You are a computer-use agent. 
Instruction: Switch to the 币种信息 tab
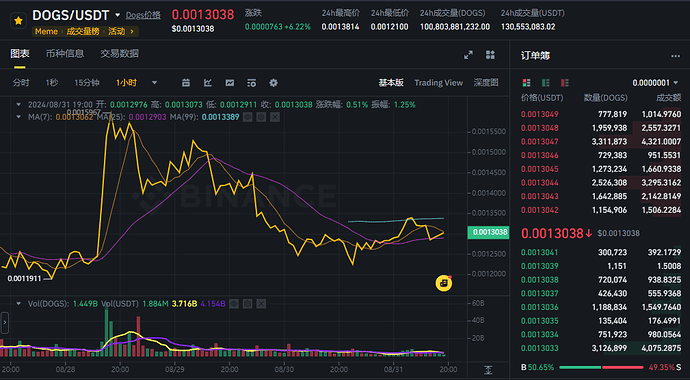(65, 54)
